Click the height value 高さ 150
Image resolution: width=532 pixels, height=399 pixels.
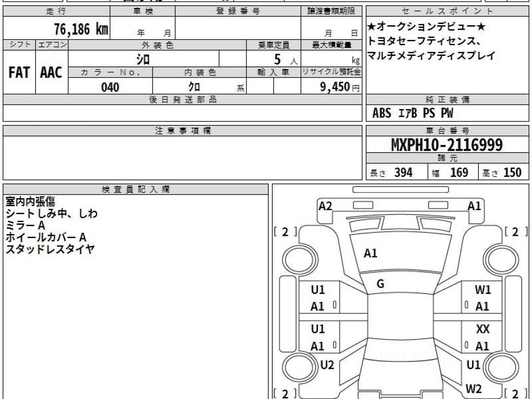[502, 172]
